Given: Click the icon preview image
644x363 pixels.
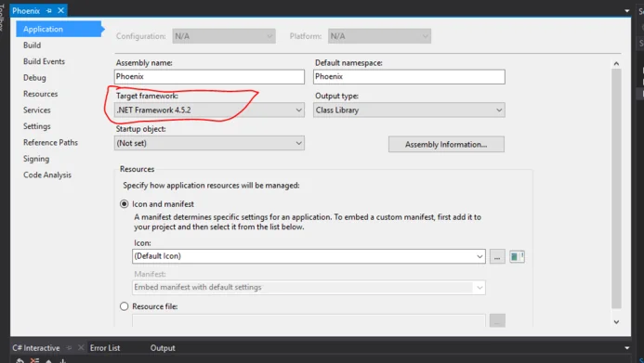Looking at the screenshot, I should click(517, 257).
